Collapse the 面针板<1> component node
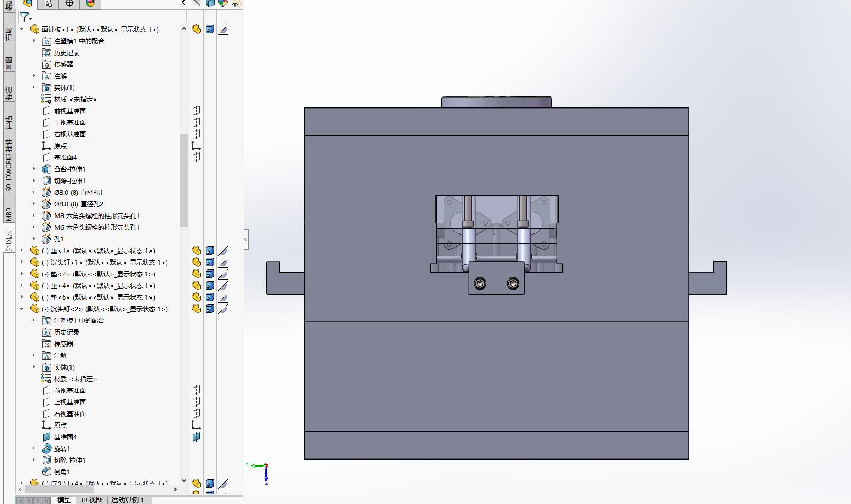The image size is (851, 504). (22, 29)
